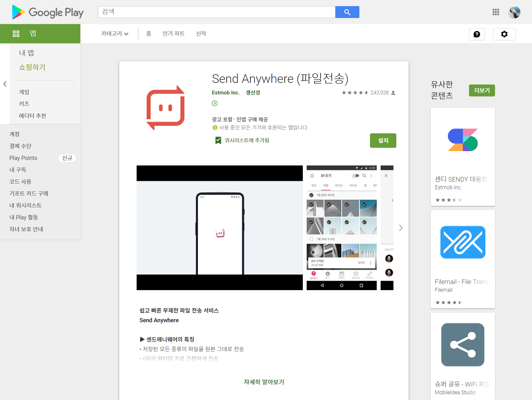The width and height of the screenshot is (532, 400).
Task: Select 에디터 추천 in sidebar
Action: pyautogui.click(x=32, y=116)
